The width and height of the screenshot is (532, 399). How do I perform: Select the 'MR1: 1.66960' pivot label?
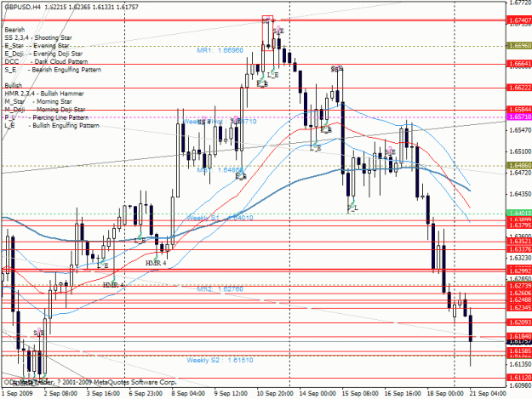click(220, 50)
